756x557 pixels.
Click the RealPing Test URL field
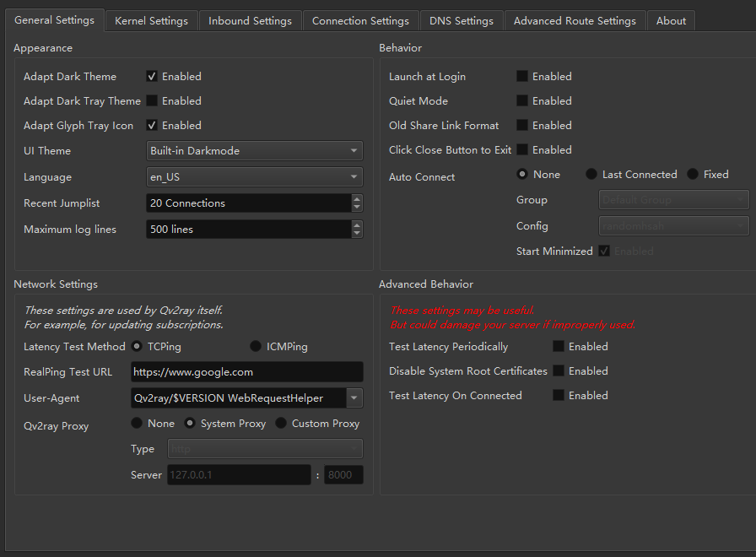tap(247, 372)
